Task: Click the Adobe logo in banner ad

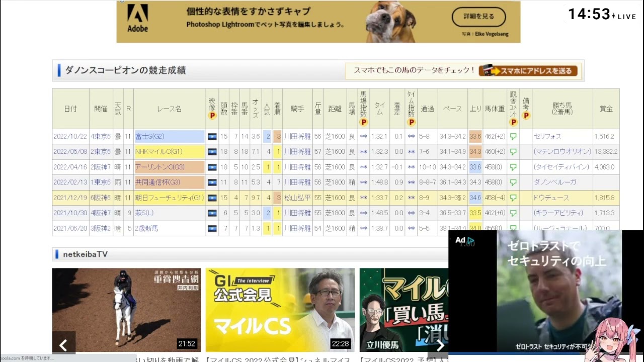Action: click(137, 18)
